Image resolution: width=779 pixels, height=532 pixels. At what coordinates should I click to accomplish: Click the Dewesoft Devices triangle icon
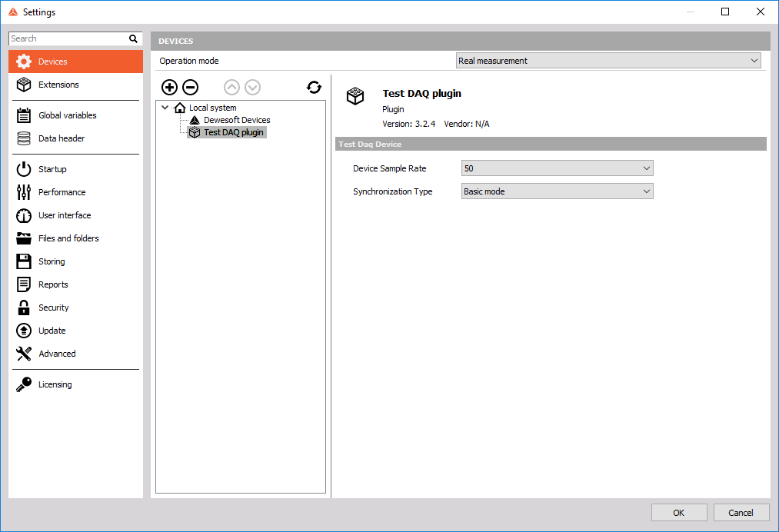coord(195,120)
